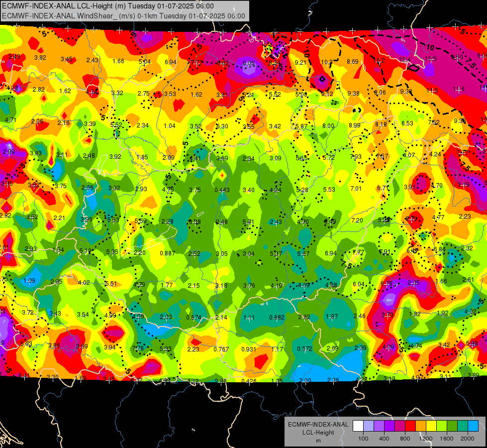Click the legend tick label 1600

tap(447, 439)
